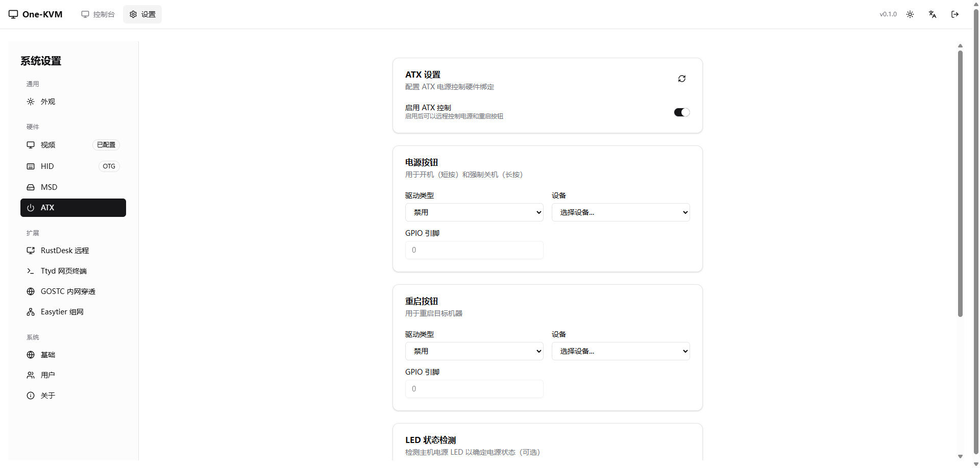This screenshot has width=980, height=468.
Task: Click the One-KVM logo monitor icon
Action: (13, 14)
